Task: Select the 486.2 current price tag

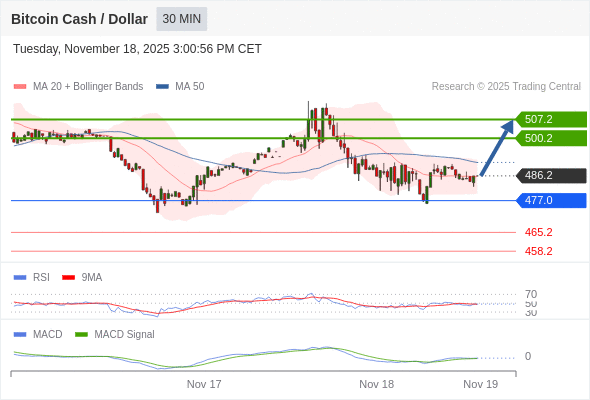Action: pyautogui.click(x=551, y=175)
